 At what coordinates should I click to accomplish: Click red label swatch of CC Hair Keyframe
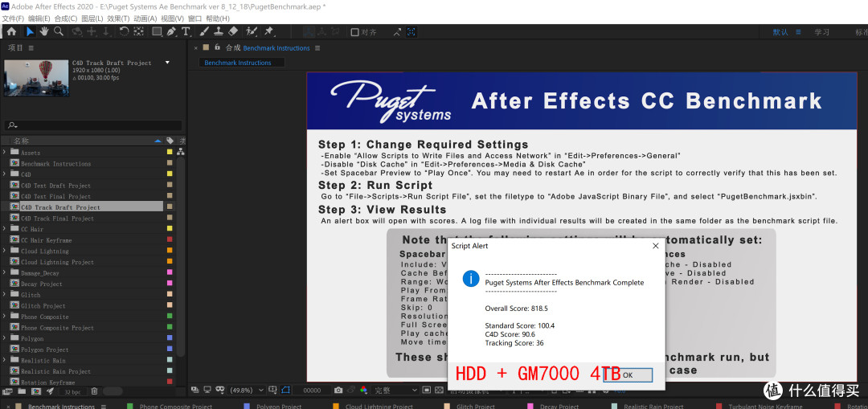pyautogui.click(x=170, y=239)
